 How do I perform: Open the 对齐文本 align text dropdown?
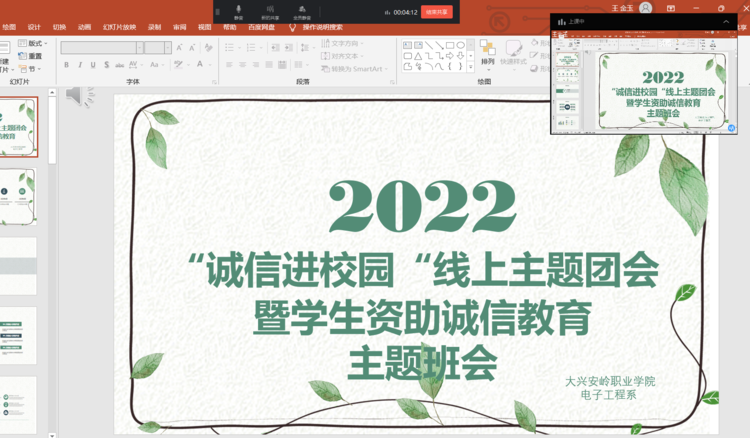pos(342,56)
